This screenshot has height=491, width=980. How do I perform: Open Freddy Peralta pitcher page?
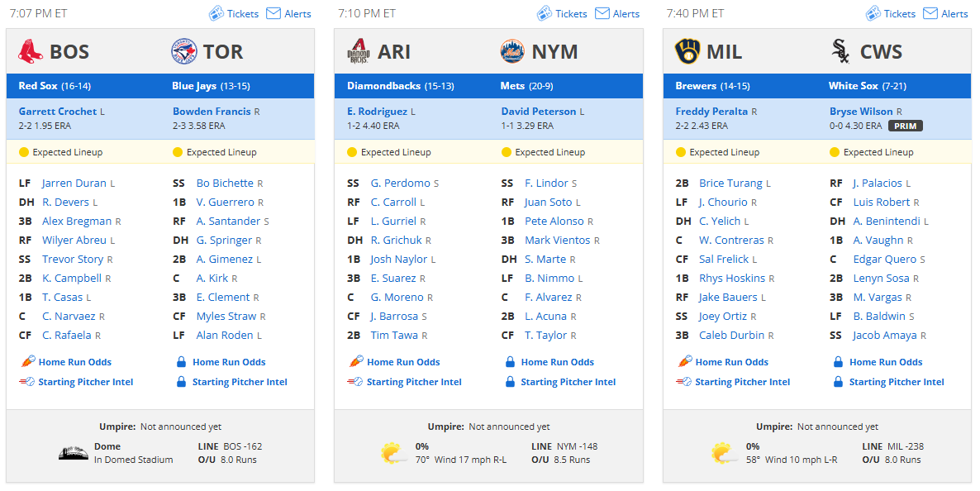click(x=711, y=112)
